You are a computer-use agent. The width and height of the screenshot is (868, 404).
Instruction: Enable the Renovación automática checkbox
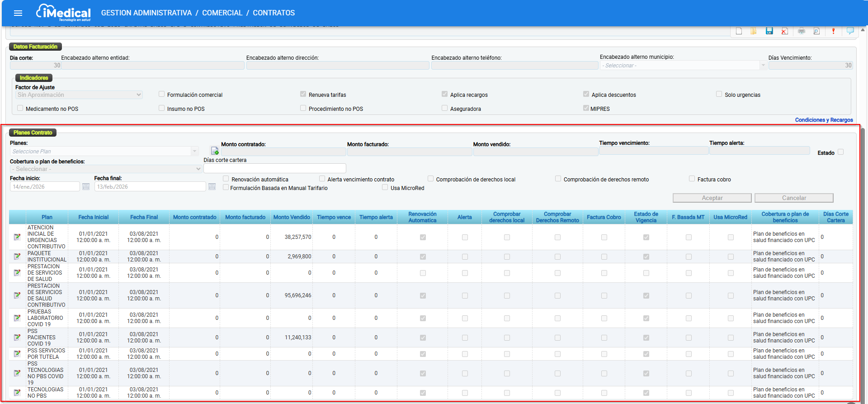226,179
